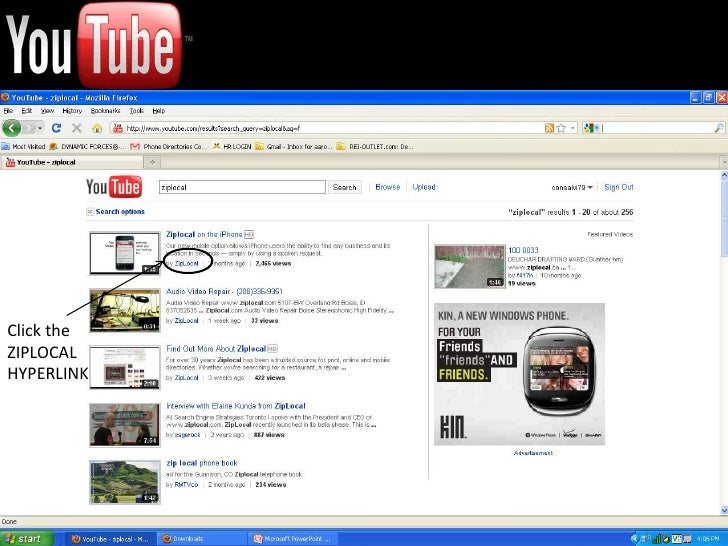Open Ziplocal on the iPhone video title
This screenshot has width=728, height=546.
tap(204, 234)
